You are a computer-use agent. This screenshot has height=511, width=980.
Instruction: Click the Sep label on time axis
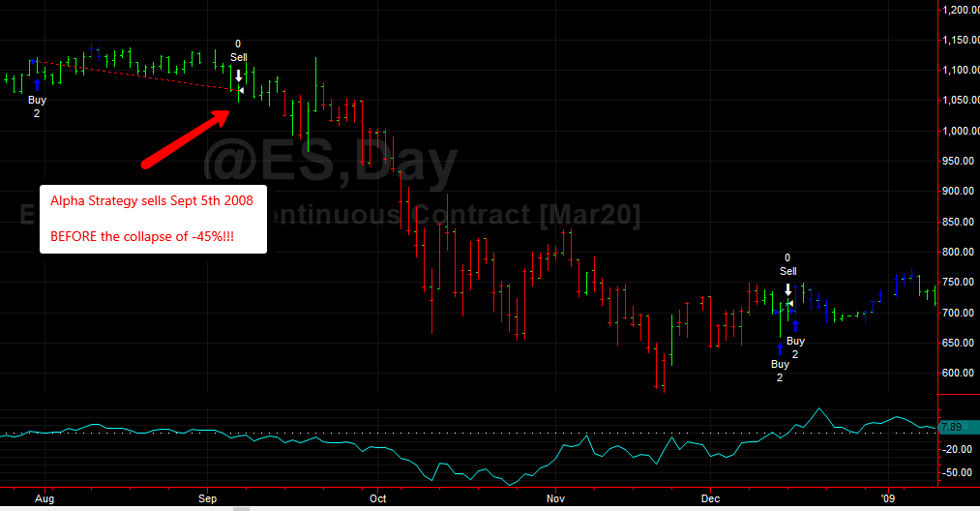coord(207,498)
